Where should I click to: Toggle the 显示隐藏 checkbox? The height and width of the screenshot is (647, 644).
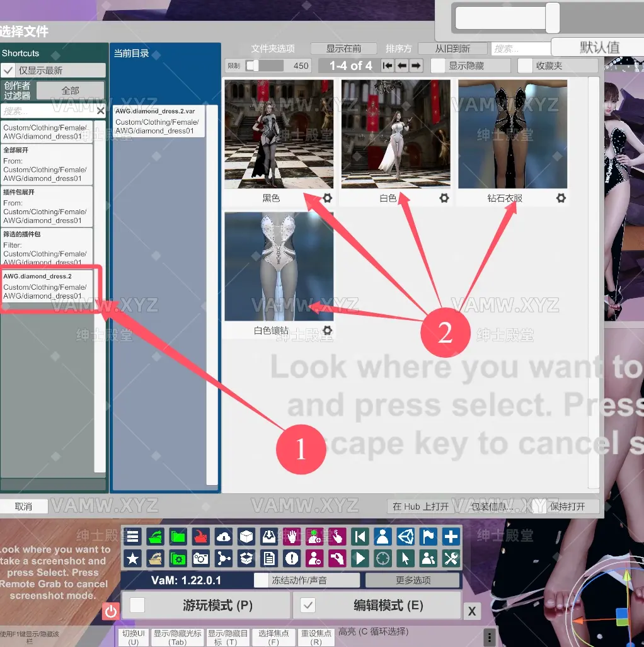pyautogui.click(x=438, y=66)
